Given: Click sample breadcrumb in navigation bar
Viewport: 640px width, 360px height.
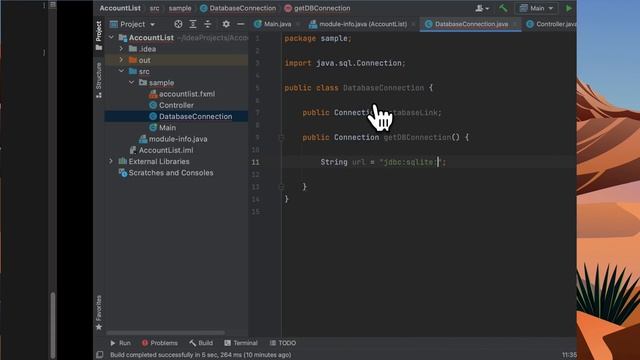Looking at the screenshot, I should tap(180, 8).
